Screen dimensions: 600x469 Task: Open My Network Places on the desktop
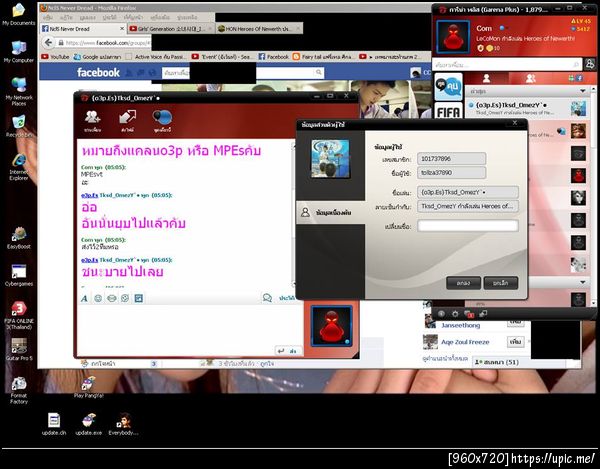click(x=18, y=91)
